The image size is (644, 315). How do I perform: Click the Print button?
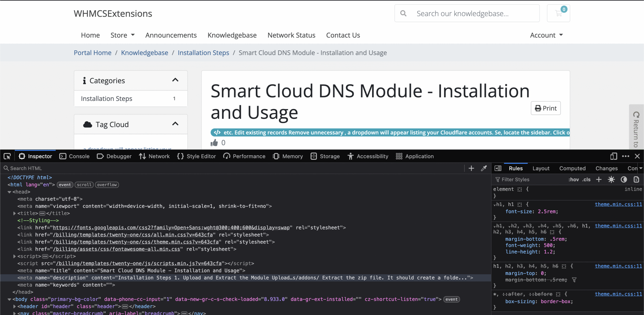click(x=545, y=108)
